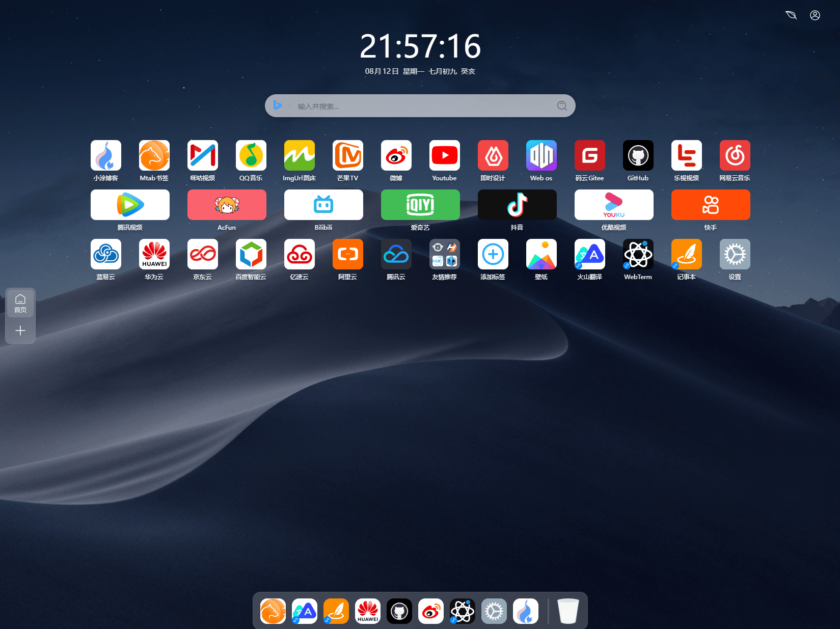Open 抖音 wide tile
Image resolution: width=840 pixels, height=629 pixels.
(x=517, y=205)
